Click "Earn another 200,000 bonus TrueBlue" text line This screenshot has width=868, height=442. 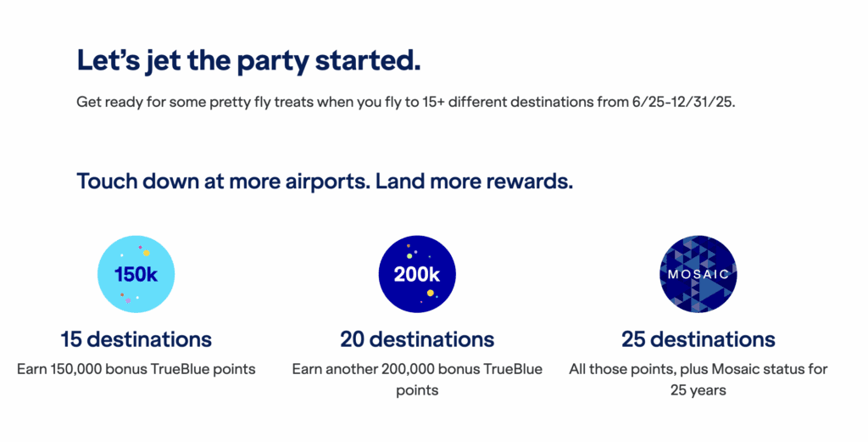[x=416, y=369]
